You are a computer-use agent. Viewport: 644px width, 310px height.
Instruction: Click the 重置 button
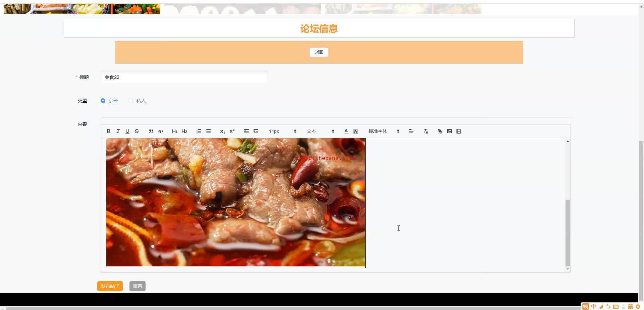click(138, 286)
